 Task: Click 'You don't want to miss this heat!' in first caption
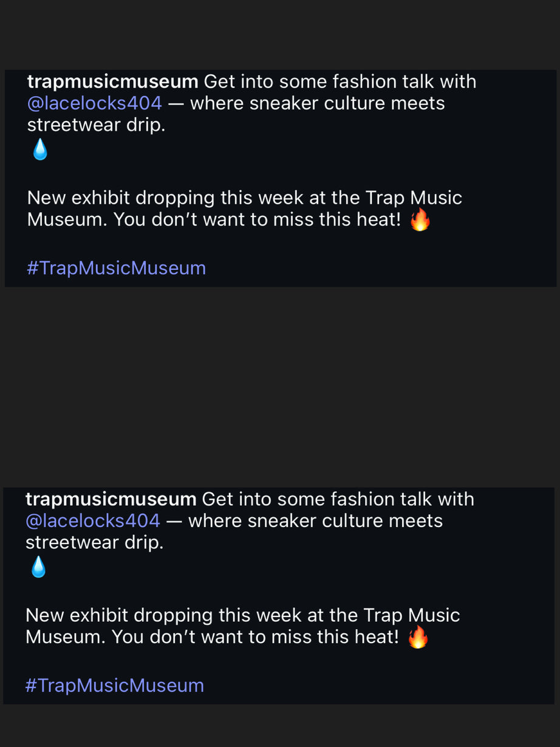click(x=258, y=220)
